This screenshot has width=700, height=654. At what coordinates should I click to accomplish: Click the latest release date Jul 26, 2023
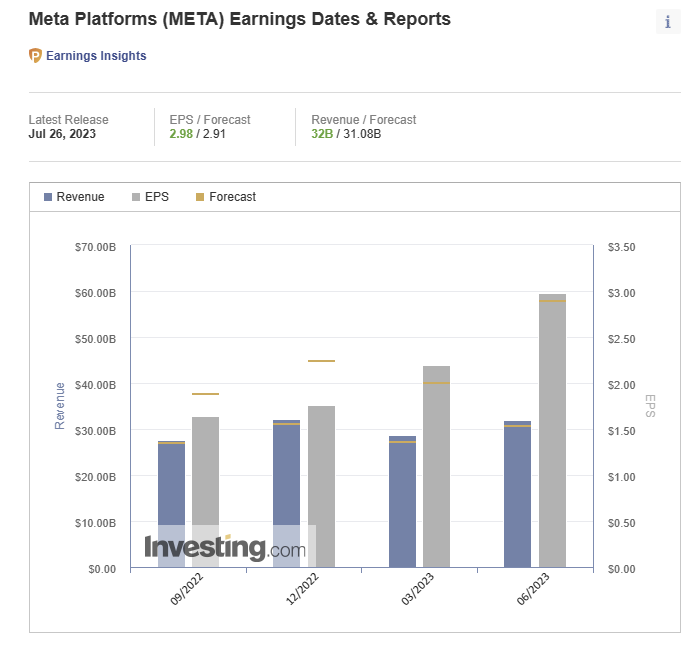(62, 134)
